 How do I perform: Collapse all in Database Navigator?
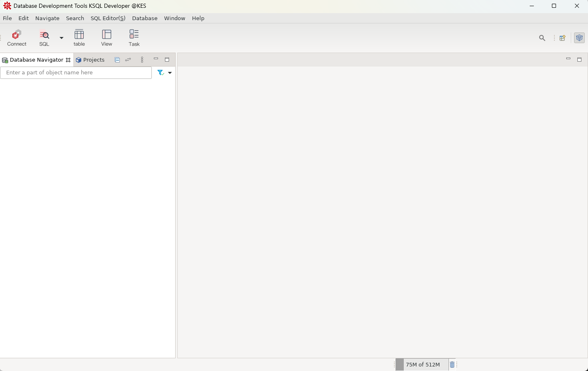click(117, 60)
